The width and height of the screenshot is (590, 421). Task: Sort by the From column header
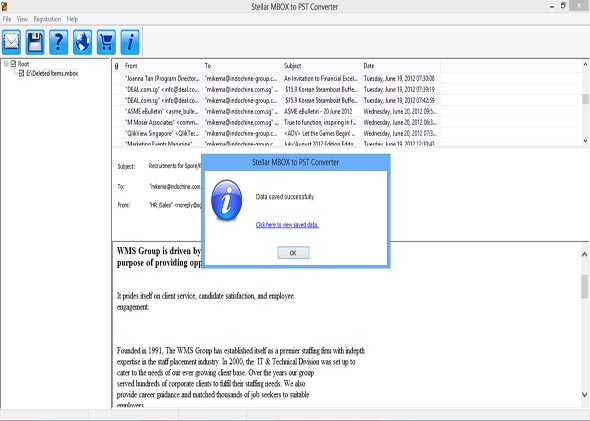pos(163,66)
